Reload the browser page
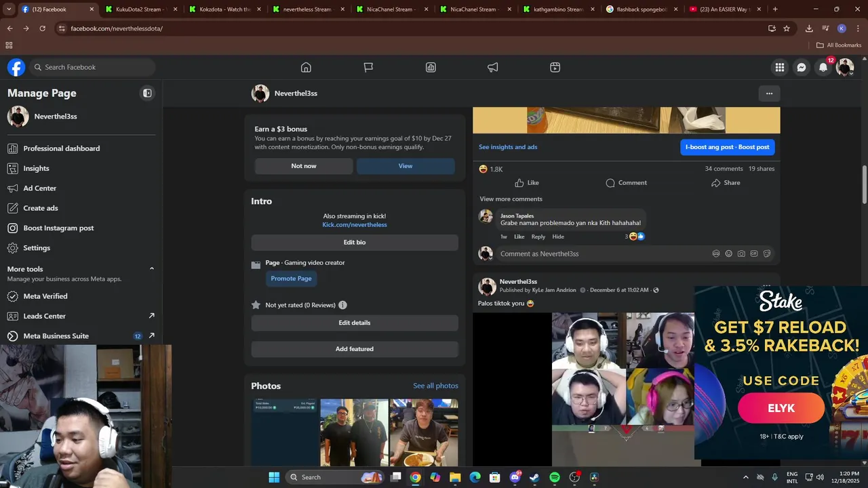Image resolution: width=868 pixels, height=488 pixels. (42, 28)
